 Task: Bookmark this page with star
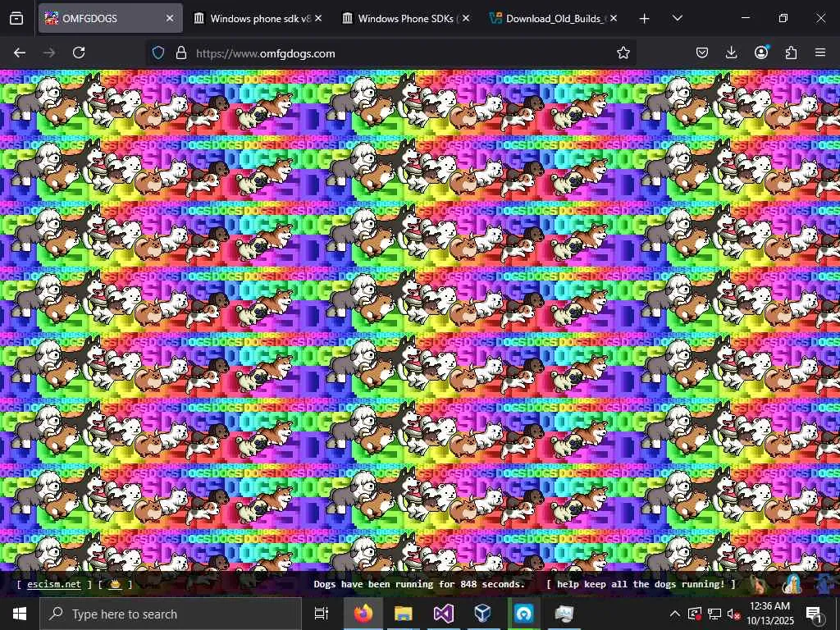pyautogui.click(x=623, y=53)
